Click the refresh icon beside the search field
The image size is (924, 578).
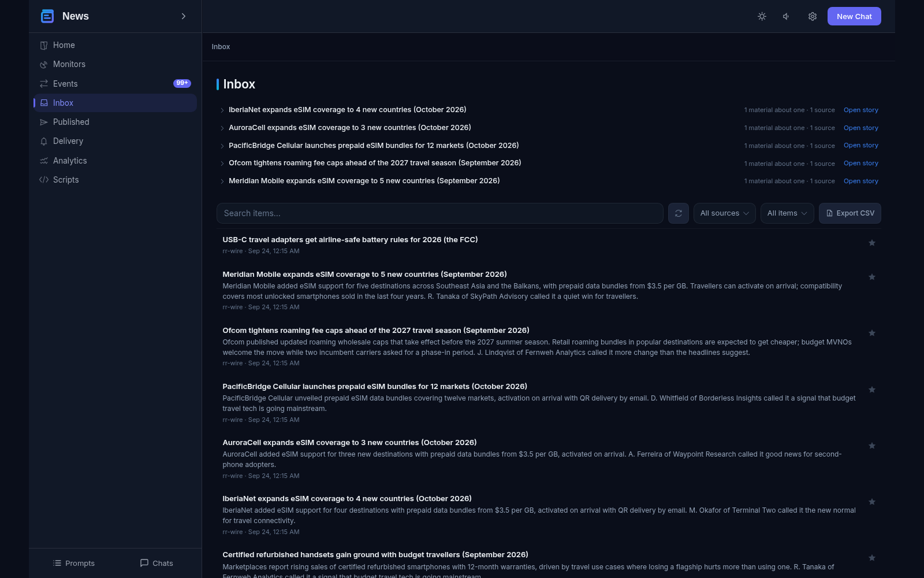pos(679,213)
